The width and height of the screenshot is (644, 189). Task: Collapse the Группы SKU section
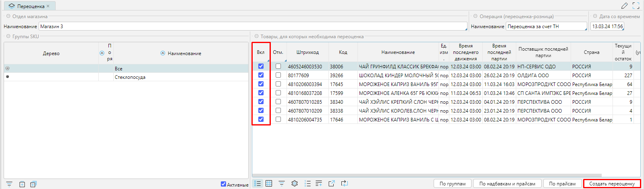[x=8, y=37]
